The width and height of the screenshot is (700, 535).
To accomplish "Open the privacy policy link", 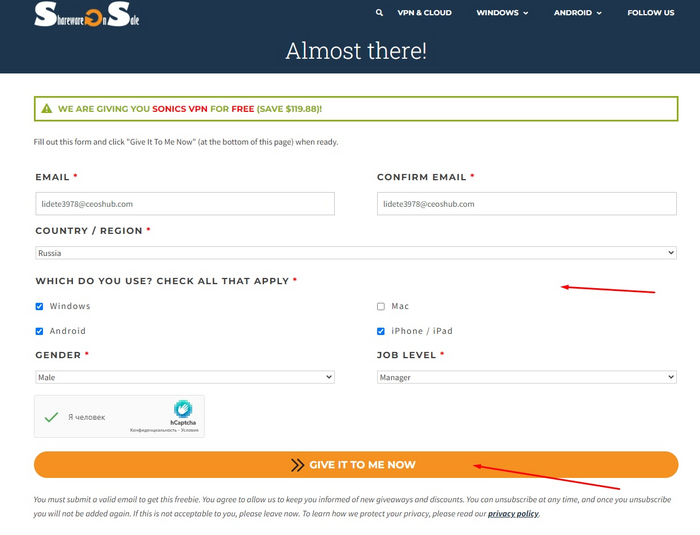I will (x=513, y=514).
